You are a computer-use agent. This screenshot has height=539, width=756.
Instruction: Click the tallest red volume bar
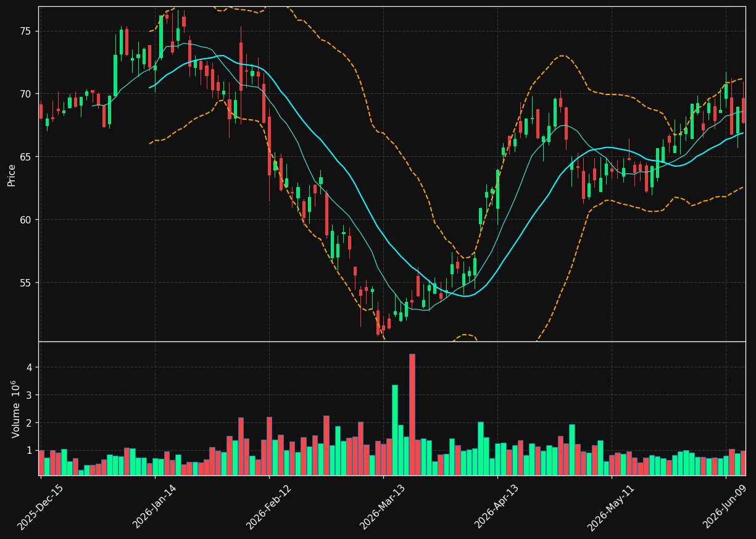tap(412, 414)
